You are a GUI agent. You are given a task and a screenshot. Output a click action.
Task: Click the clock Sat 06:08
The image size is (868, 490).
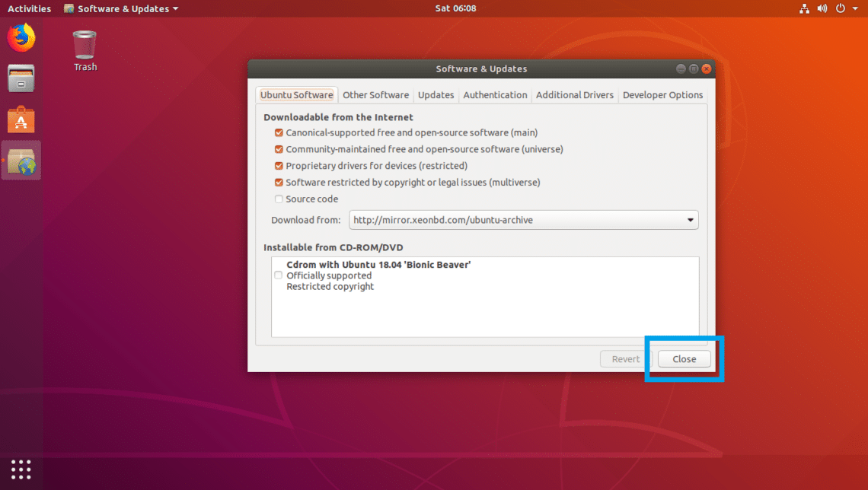click(455, 8)
